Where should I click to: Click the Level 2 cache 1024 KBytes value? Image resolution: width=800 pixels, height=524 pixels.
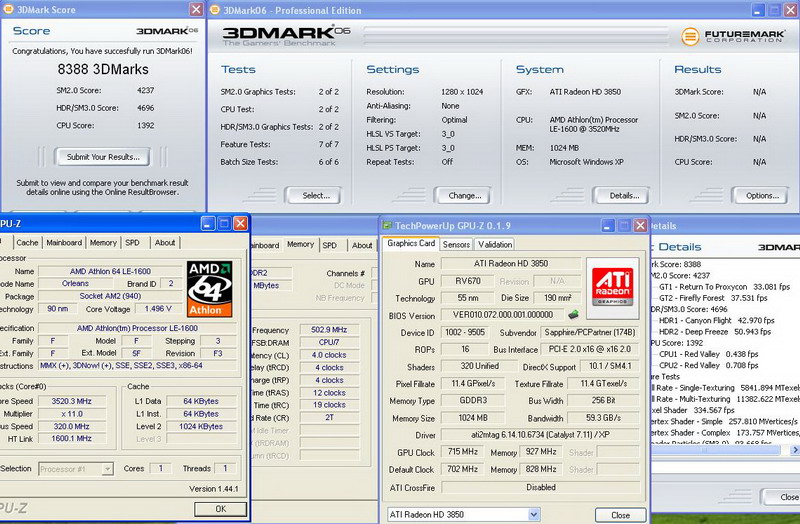click(x=201, y=426)
